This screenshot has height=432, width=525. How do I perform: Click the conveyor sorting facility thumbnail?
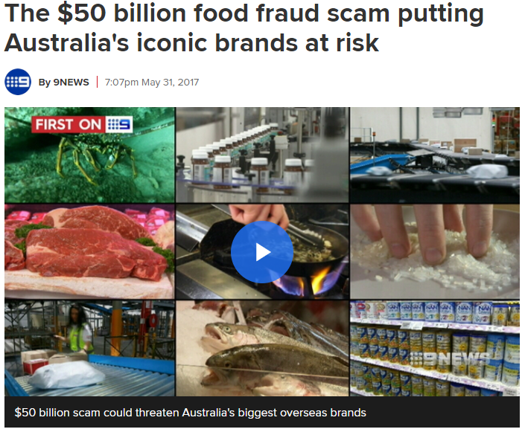pos(435,155)
